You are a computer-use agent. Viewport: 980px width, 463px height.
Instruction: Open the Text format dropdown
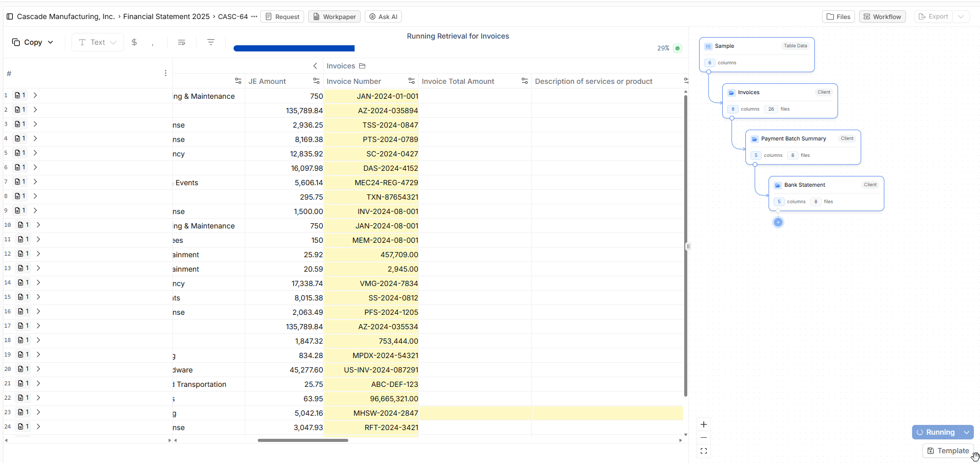coord(97,42)
